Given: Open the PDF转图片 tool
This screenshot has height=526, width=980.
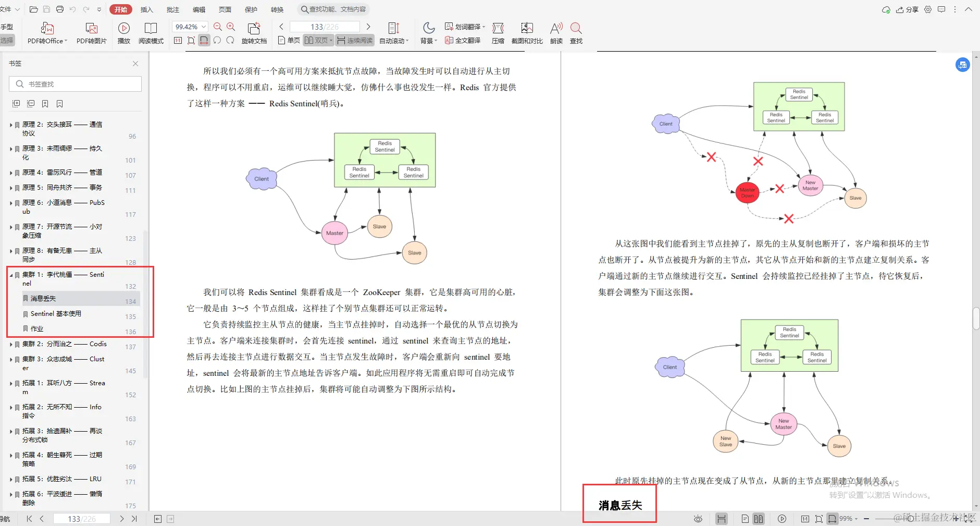Looking at the screenshot, I should click(x=91, y=32).
